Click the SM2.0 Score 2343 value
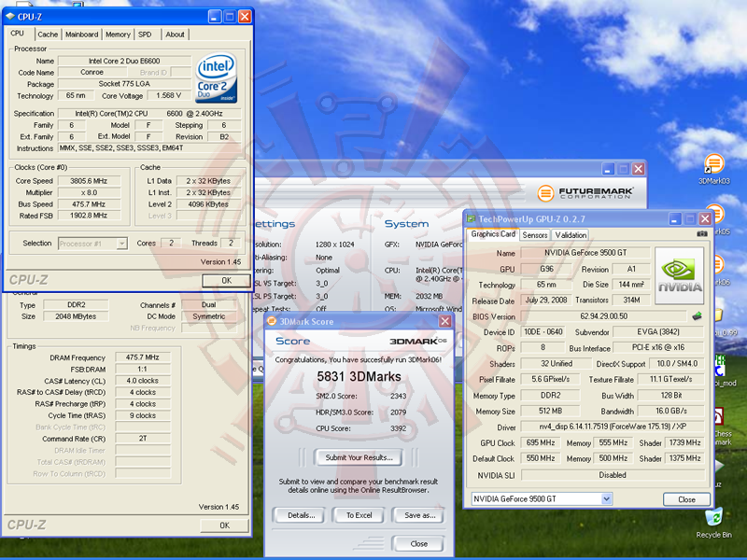Image resolution: width=747 pixels, height=560 pixels. coord(399,396)
